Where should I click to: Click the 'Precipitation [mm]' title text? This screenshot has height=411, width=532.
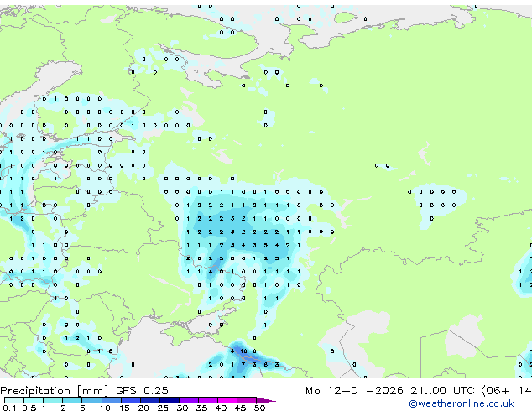(55, 391)
